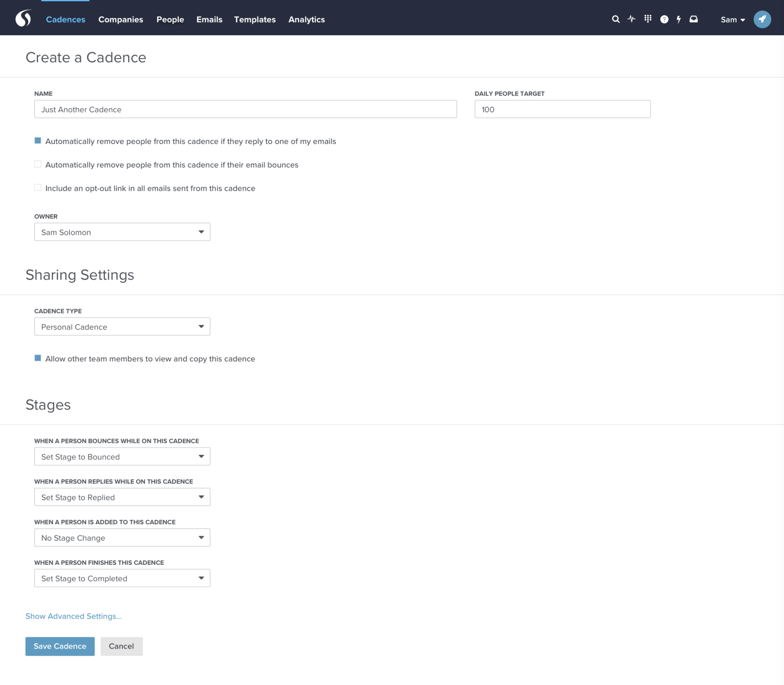Click the lightning bolt icon
Screen dimensions: 784x685
679,20
